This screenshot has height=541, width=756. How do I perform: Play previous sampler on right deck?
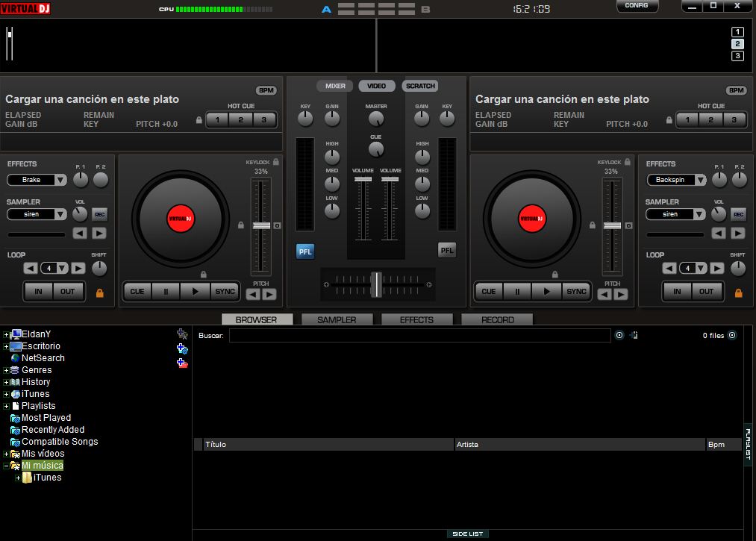(719, 234)
